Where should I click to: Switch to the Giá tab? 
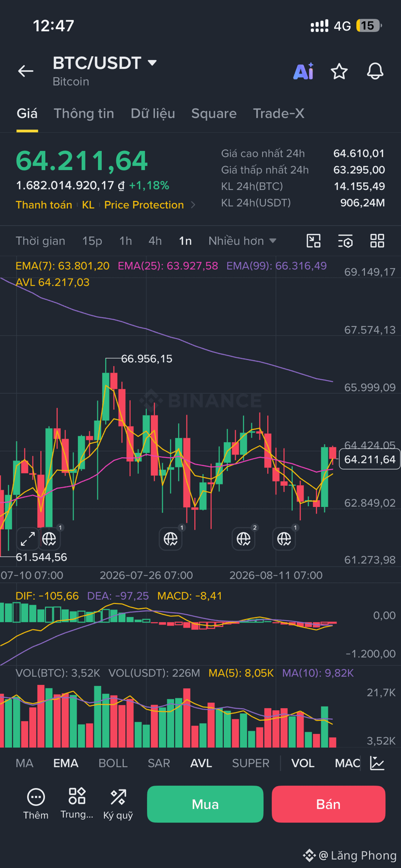click(27, 113)
